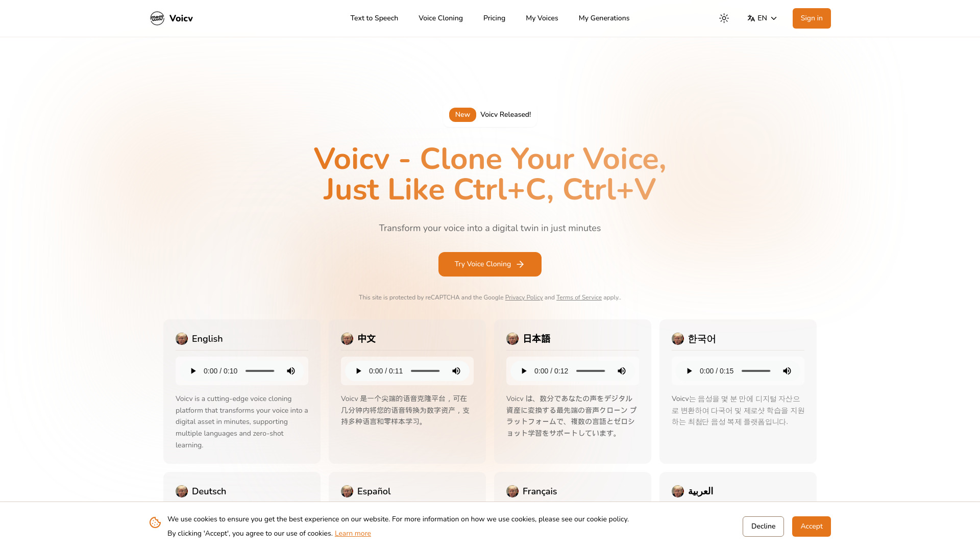
Task: Click the Privacy Policy link
Action: coord(524,297)
